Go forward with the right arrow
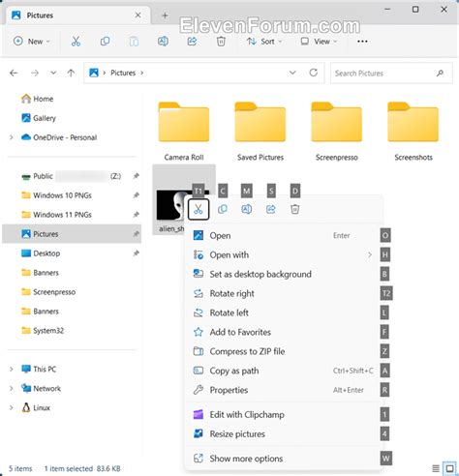The height and width of the screenshot is (476, 459). (x=35, y=74)
